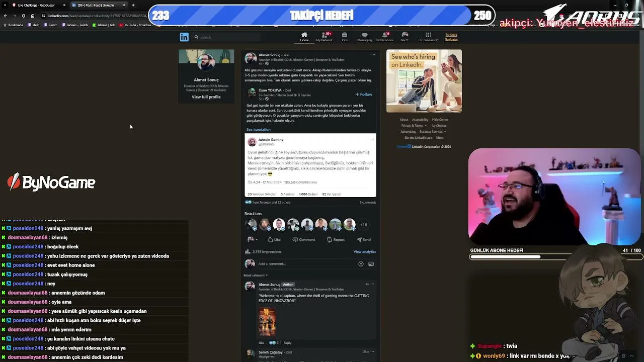Follow Ozan YOKUVA

(364, 94)
